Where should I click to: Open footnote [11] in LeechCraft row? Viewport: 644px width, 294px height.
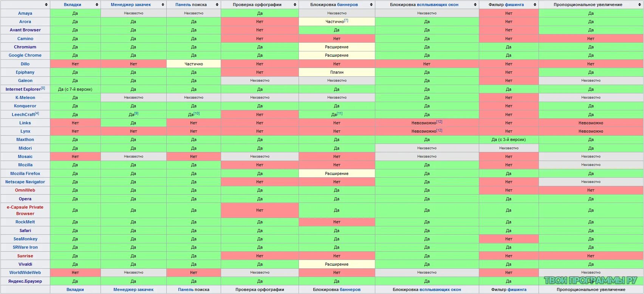(339, 113)
